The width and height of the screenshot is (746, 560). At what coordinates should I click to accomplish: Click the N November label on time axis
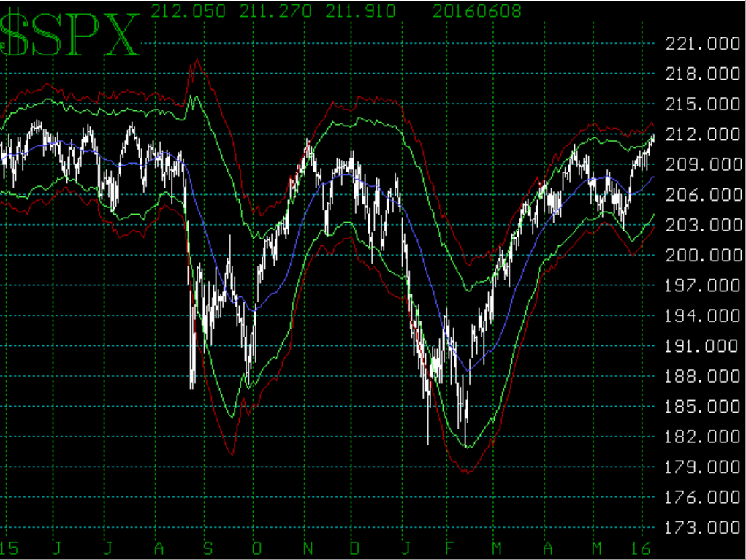point(308,548)
